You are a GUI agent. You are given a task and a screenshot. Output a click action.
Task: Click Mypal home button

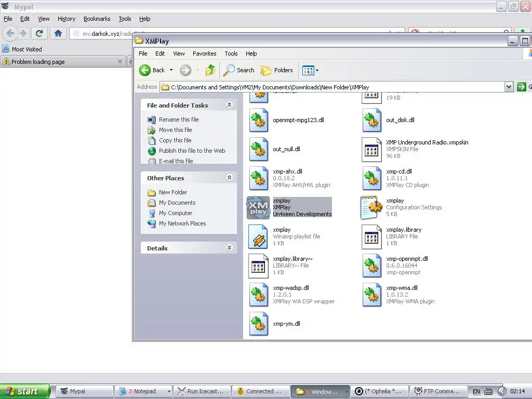[x=58, y=33]
